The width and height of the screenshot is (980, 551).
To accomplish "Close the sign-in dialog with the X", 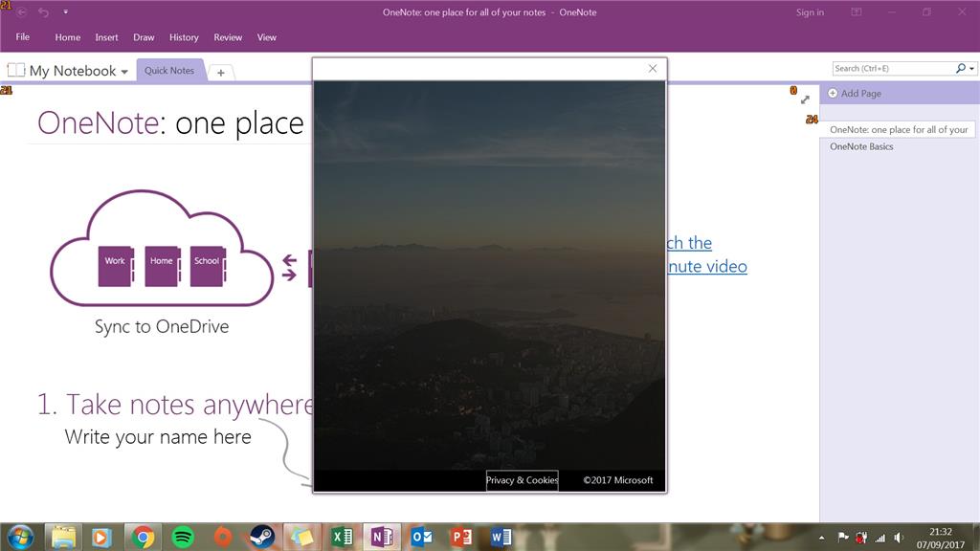I will click(653, 69).
